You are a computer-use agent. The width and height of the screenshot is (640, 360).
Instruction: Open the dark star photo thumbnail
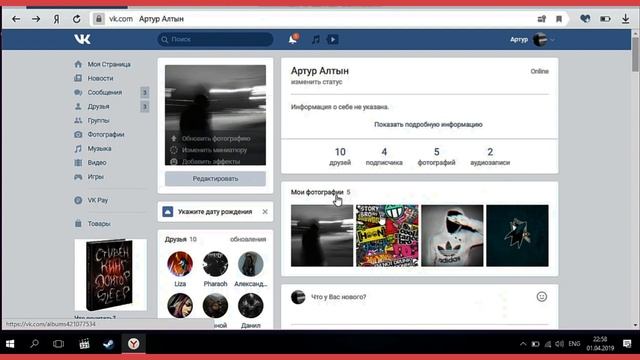517,236
